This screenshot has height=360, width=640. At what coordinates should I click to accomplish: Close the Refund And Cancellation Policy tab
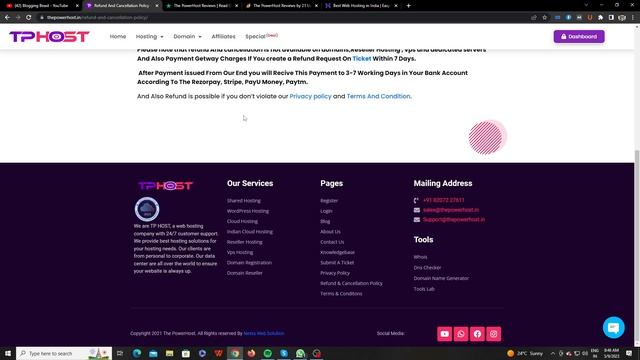click(157, 6)
